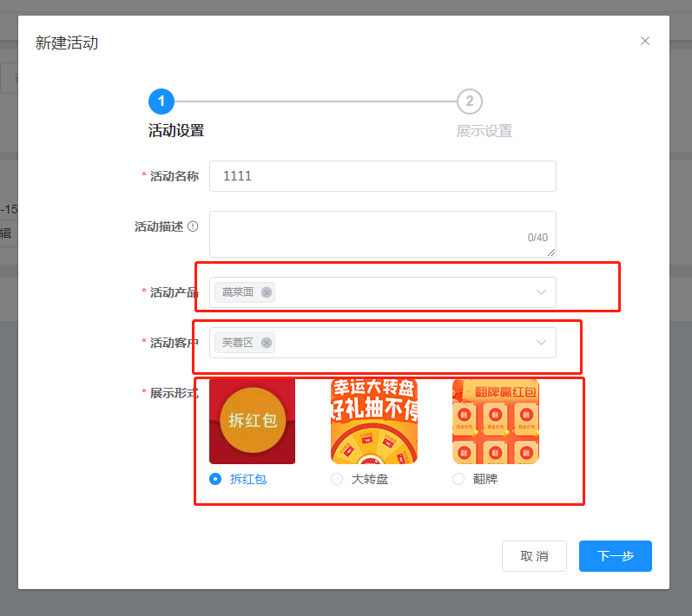Click step 1 circle 活动设置
Image resolution: width=692 pixels, height=616 pixels.
point(161,102)
